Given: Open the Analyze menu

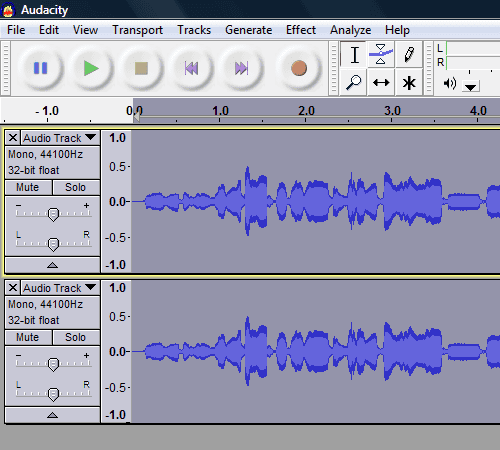Looking at the screenshot, I should 351,30.
